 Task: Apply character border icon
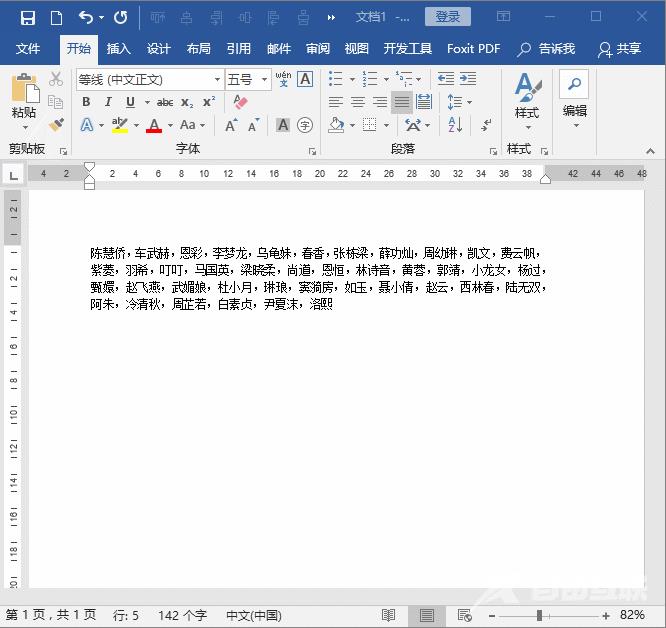point(305,79)
